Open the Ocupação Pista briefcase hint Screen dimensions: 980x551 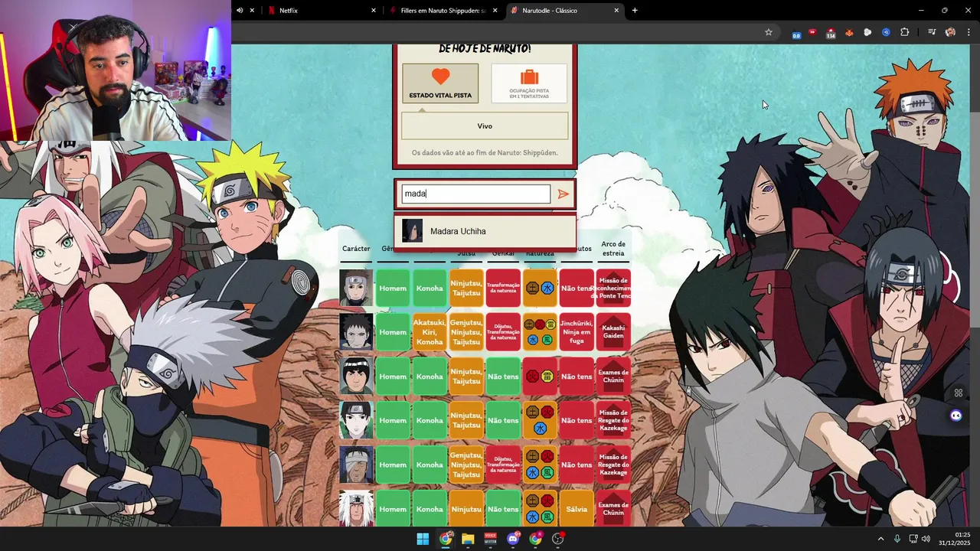click(529, 83)
